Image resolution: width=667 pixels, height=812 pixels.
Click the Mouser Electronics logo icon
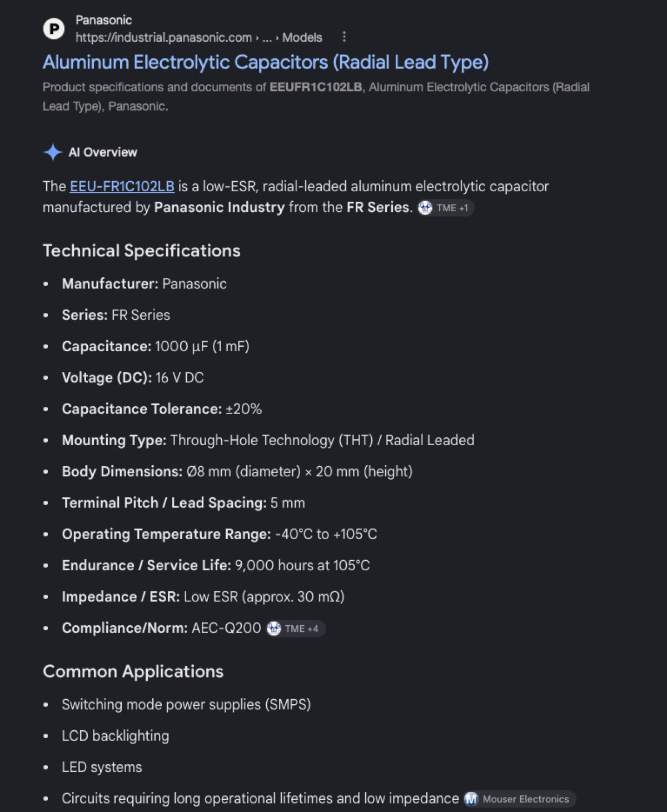(x=471, y=799)
